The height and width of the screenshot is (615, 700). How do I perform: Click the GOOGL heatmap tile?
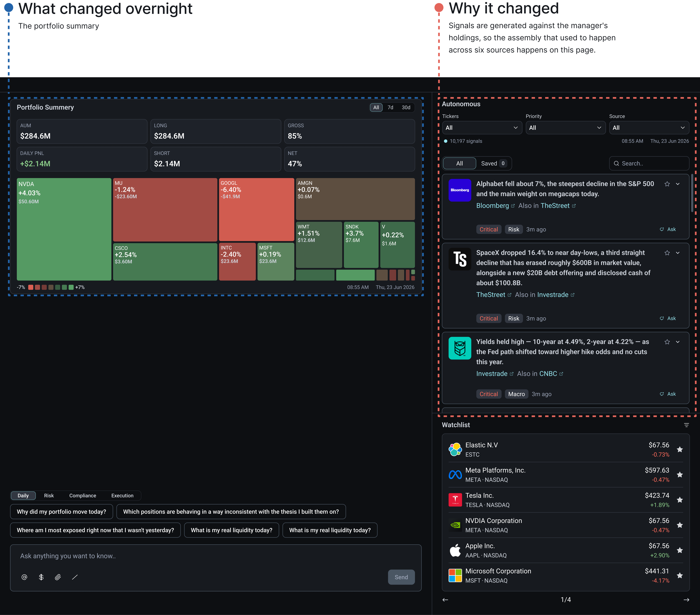(x=256, y=209)
